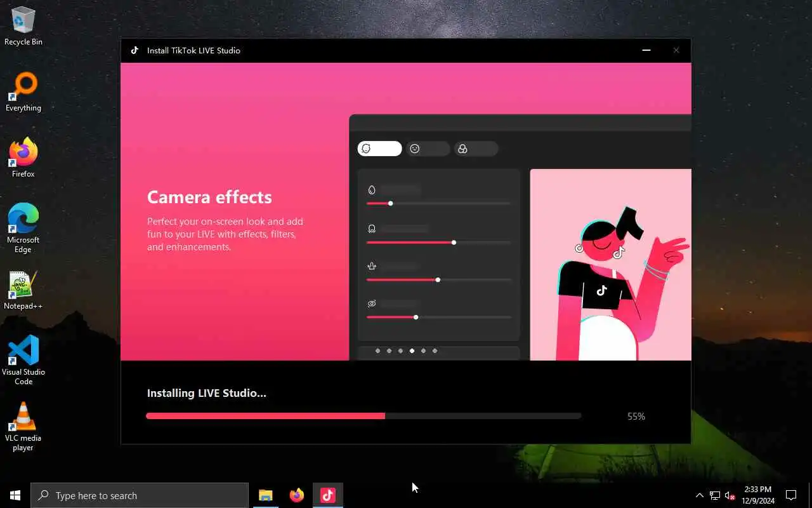This screenshot has width=812, height=508.
Task: Open File Explorer from the taskbar
Action: click(x=265, y=495)
